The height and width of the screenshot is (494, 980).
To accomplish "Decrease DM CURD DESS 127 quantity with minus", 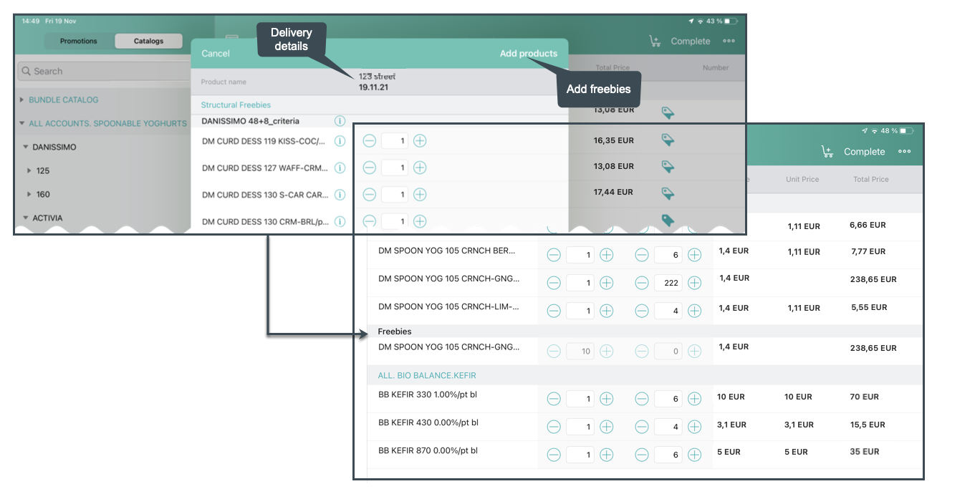I will (x=370, y=167).
